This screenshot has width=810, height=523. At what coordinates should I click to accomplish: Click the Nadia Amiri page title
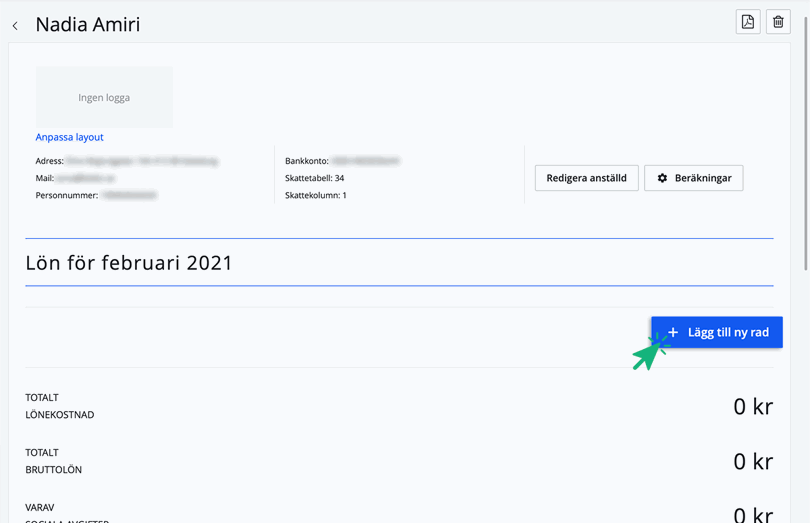pyautogui.click(x=88, y=25)
